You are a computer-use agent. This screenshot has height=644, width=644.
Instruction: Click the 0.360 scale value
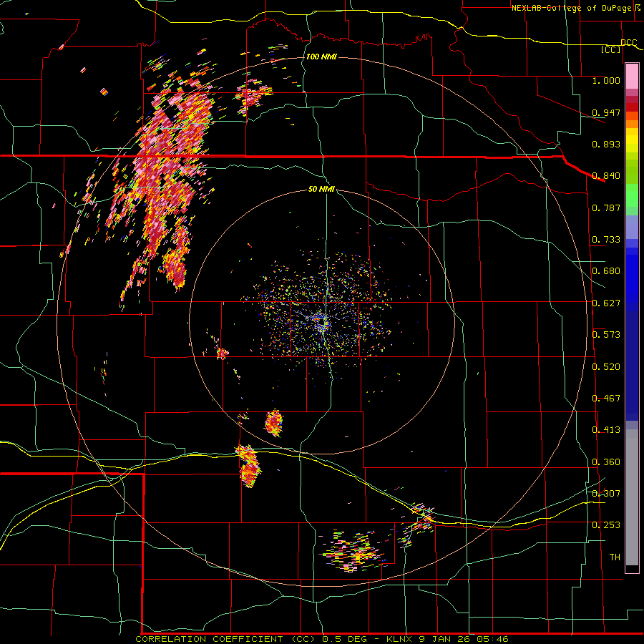click(606, 462)
